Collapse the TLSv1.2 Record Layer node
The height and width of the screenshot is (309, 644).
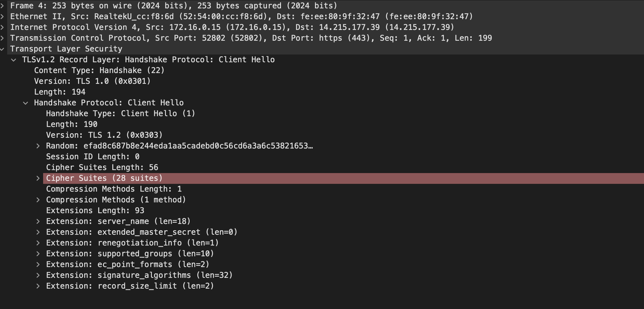point(14,60)
